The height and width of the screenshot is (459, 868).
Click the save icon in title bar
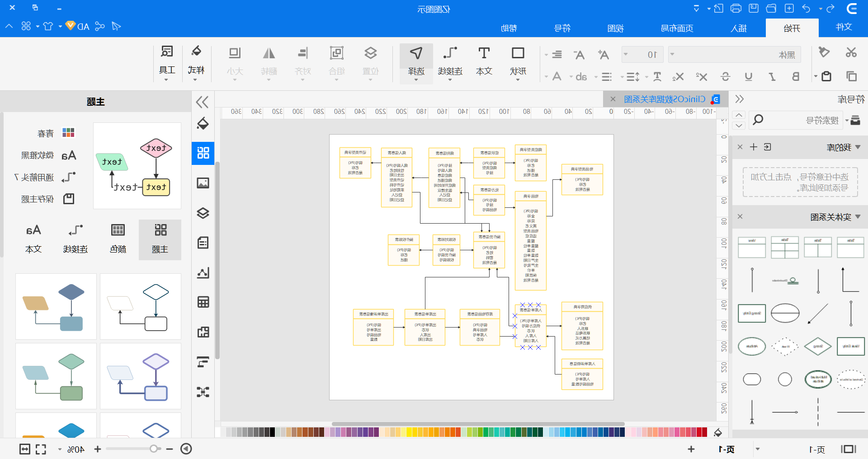point(754,9)
